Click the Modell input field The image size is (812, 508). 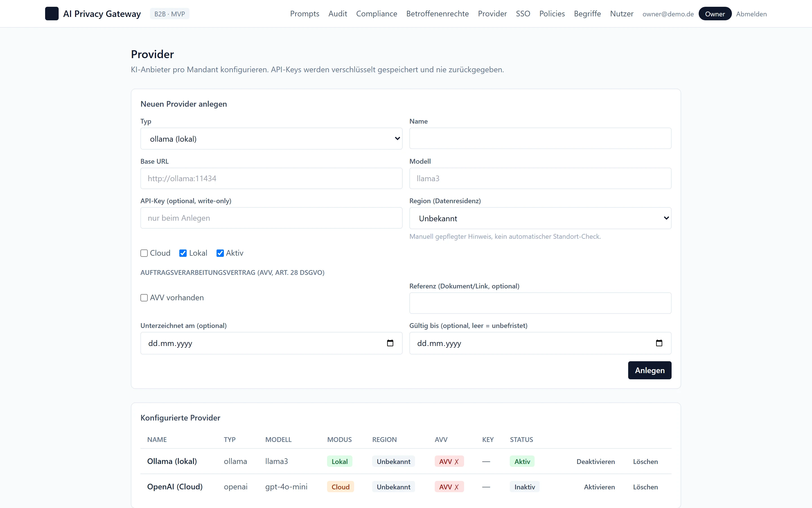pyautogui.click(x=540, y=178)
